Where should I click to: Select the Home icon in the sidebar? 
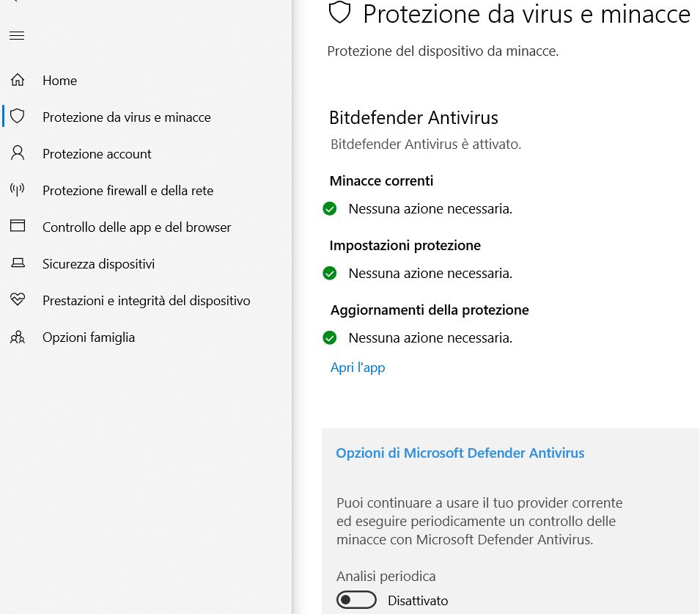coord(18,80)
